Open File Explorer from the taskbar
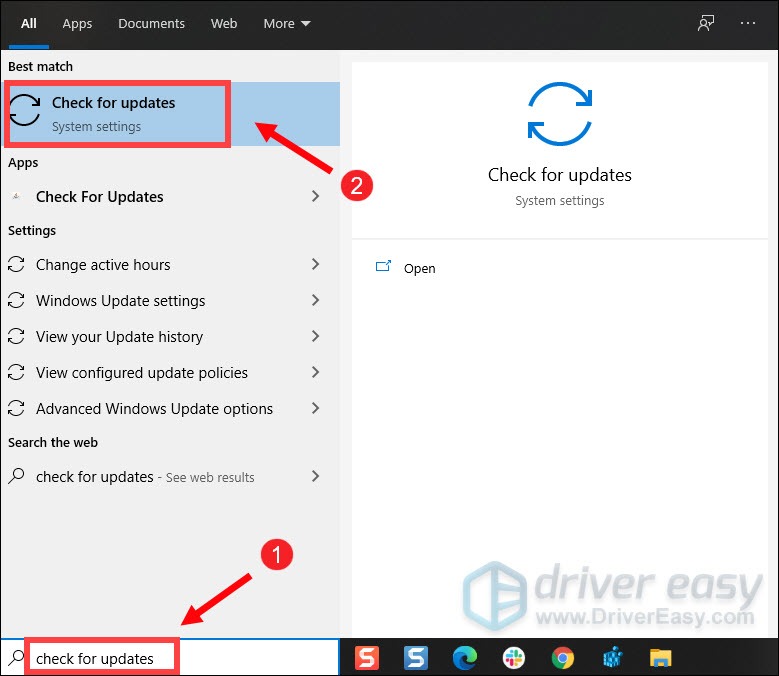 point(661,658)
